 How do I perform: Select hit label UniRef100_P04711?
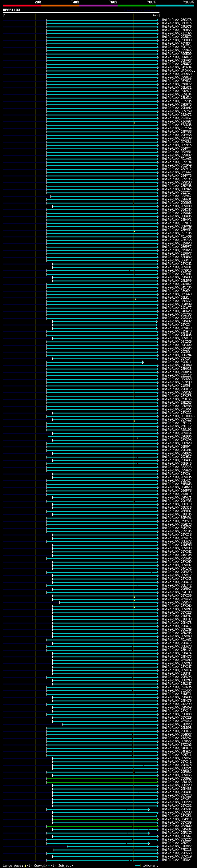tap(177, 755)
